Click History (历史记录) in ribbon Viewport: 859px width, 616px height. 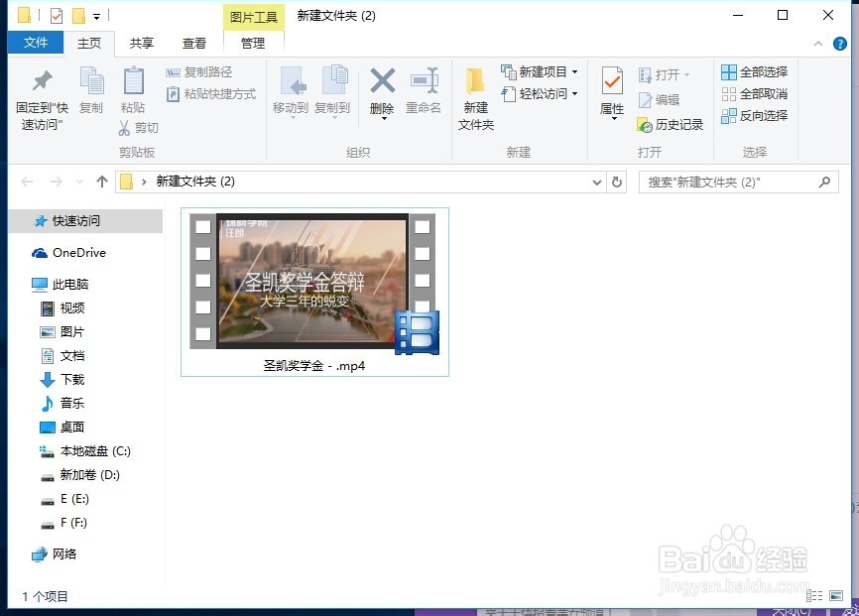point(671,125)
